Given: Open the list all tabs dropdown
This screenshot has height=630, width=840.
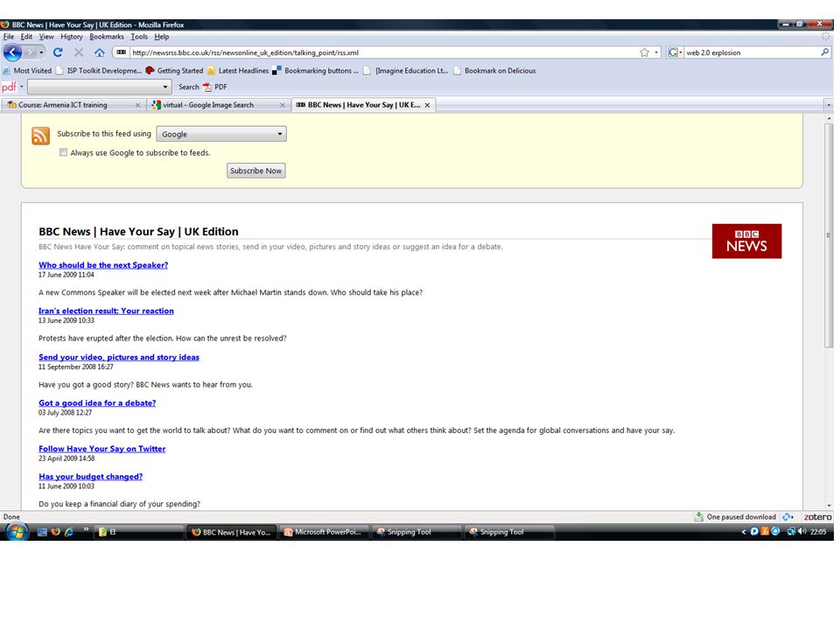Looking at the screenshot, I should tap(829, 105).
